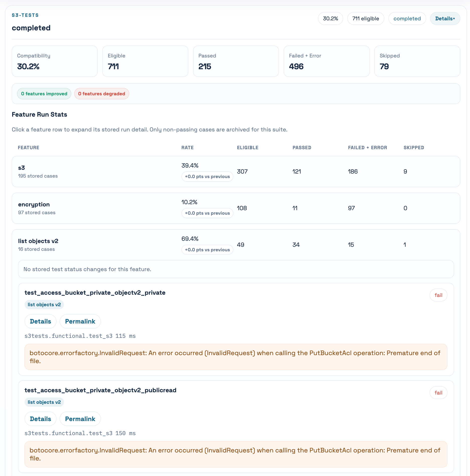Image resolution: width=470 pixels, height=476 pixels.
Task: Expand the encryption feature row
Action: pos(236,208)
